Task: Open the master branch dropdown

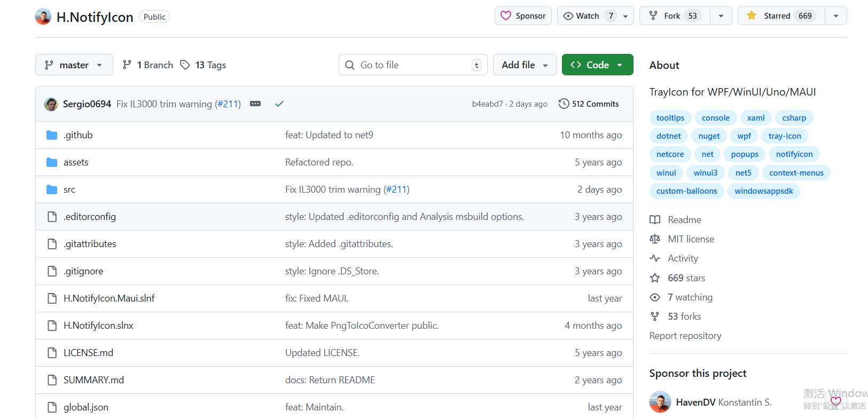Action: coord(74,65)
